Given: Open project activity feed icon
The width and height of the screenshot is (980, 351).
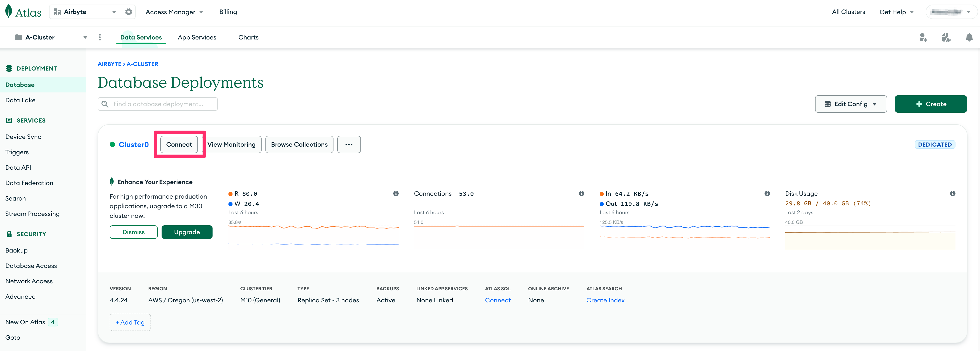Looking at the screenshot, I should click(946, 37).
